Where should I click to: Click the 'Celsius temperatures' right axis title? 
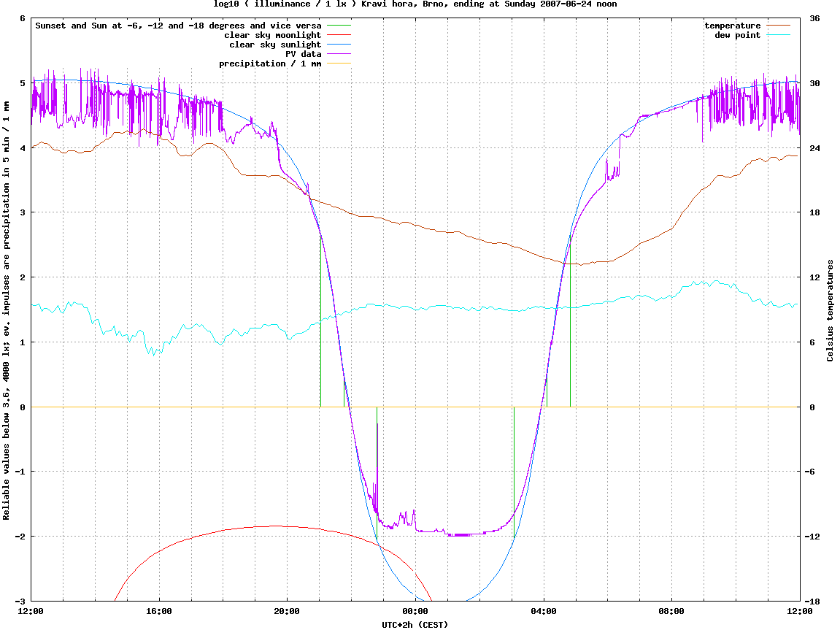(x=831, y=311)
